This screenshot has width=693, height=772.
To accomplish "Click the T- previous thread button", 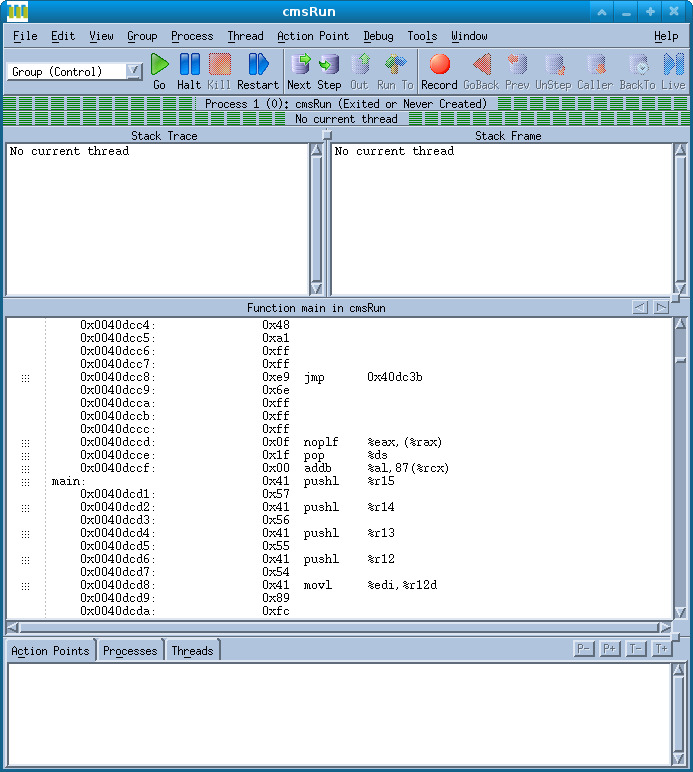I will coord(635,648).
